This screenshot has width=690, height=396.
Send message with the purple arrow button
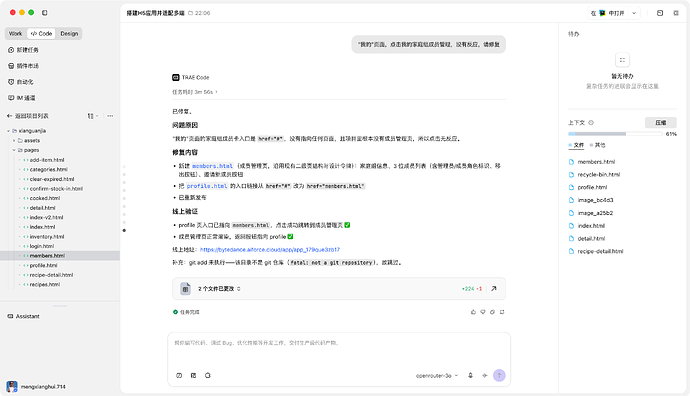499,375
